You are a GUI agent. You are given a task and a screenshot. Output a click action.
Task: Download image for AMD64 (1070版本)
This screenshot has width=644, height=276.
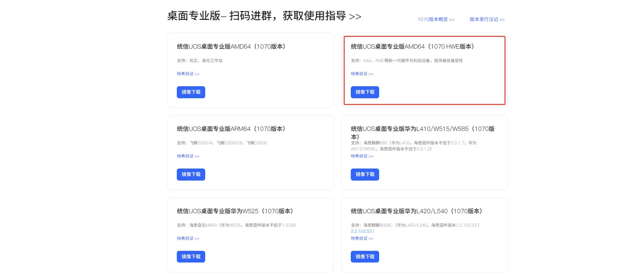191,92
